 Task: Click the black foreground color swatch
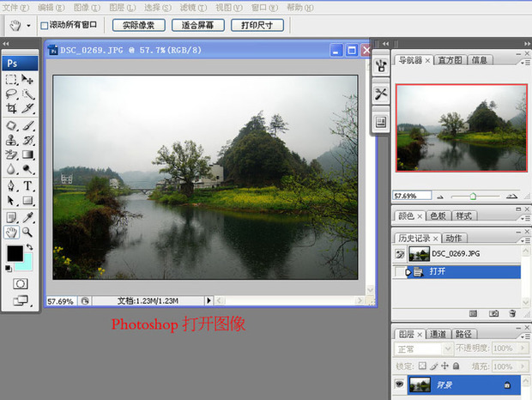15,253
